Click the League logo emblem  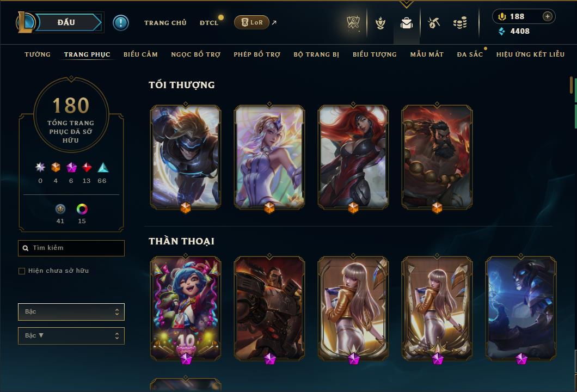pos(25,22)
